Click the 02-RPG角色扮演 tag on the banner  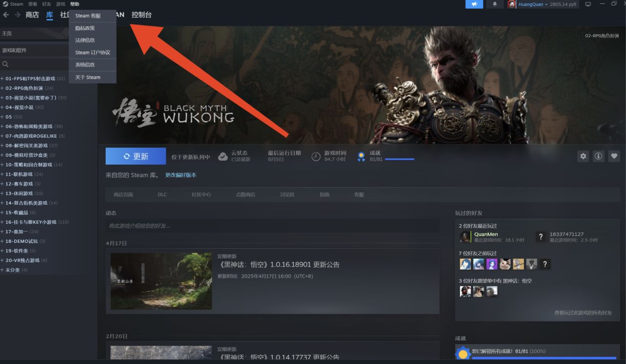602,36
